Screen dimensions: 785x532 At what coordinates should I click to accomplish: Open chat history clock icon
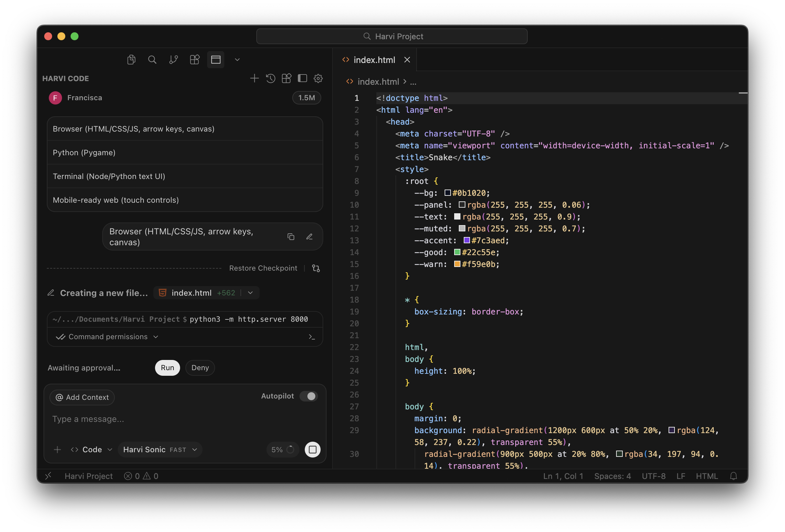270,78
